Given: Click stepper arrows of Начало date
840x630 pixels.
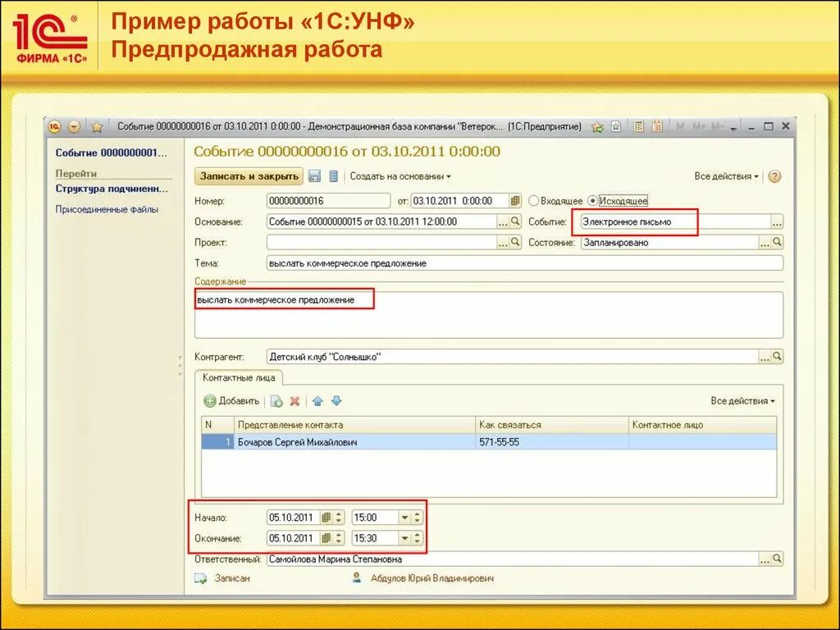Looking at the screenshot, I should point(339,518).
